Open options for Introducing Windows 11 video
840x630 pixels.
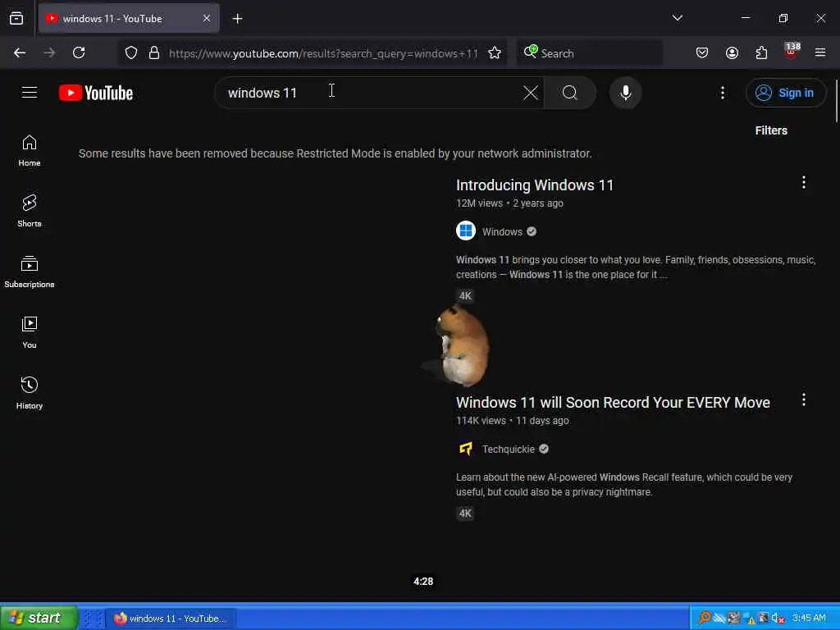coord(803,183)
